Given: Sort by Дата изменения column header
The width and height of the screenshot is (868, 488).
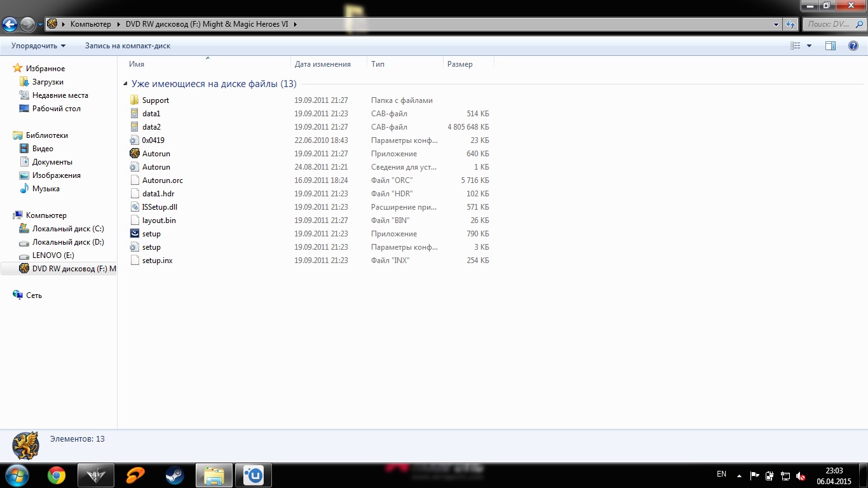Looking at the screenshot, I should (x=323, y=64).
